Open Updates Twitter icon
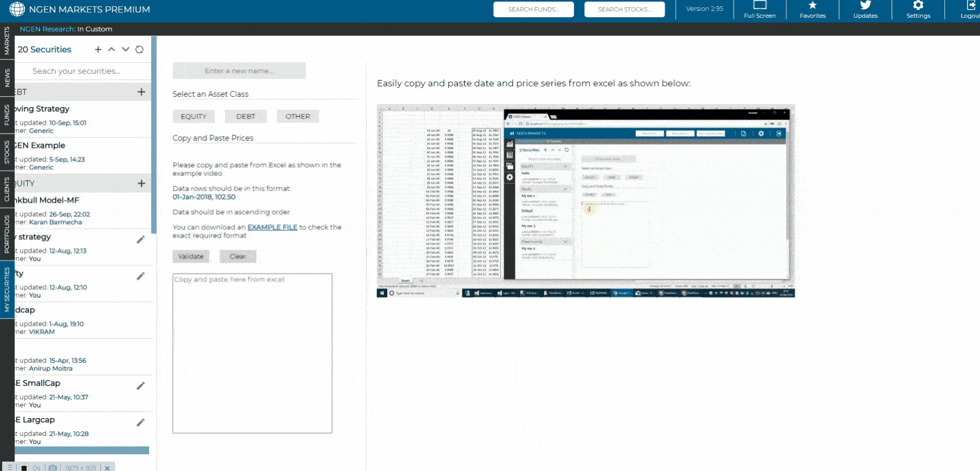This screenshot has height=471, width=980. 865,6
